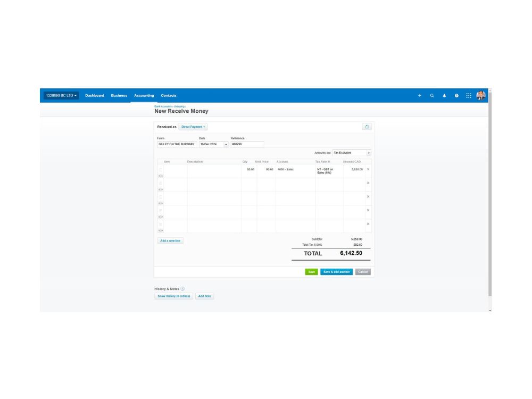Viewport: 532px width, 399px height.
Task: Open the help question mark menu
Action: point(456,96)
